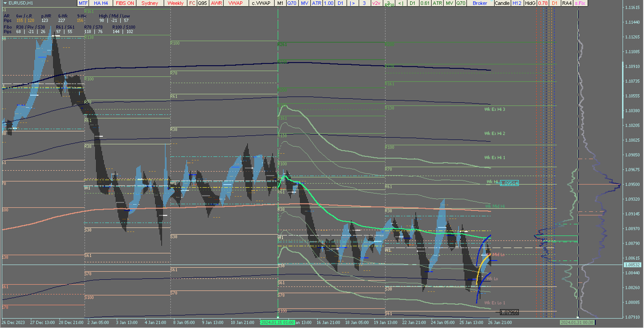This screenshot has height=328, width=644.
Task: Click the red AWR button
Action: coord(216,3)
